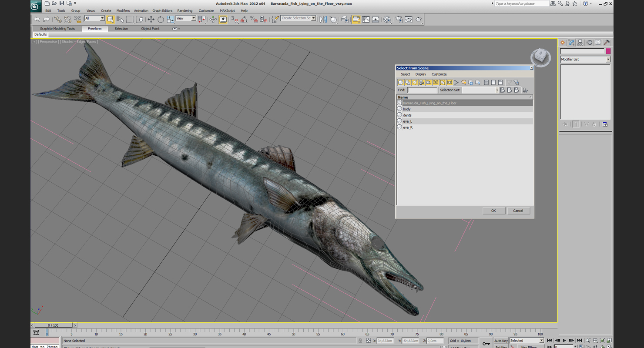Image resolution: width=644 pixels, height=348 pixels.
Task: Open the Graph Editors menu
Action: click(162, 10)
